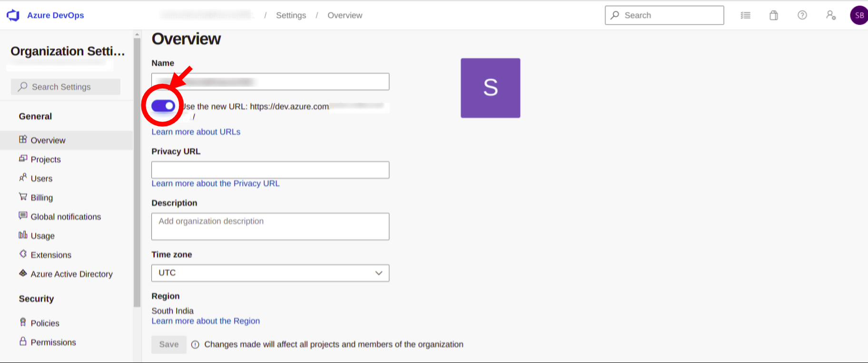Click the info icon beside Save
Image resolution: width=868 pixels, height=363 pixels.
tap(195, 344)
